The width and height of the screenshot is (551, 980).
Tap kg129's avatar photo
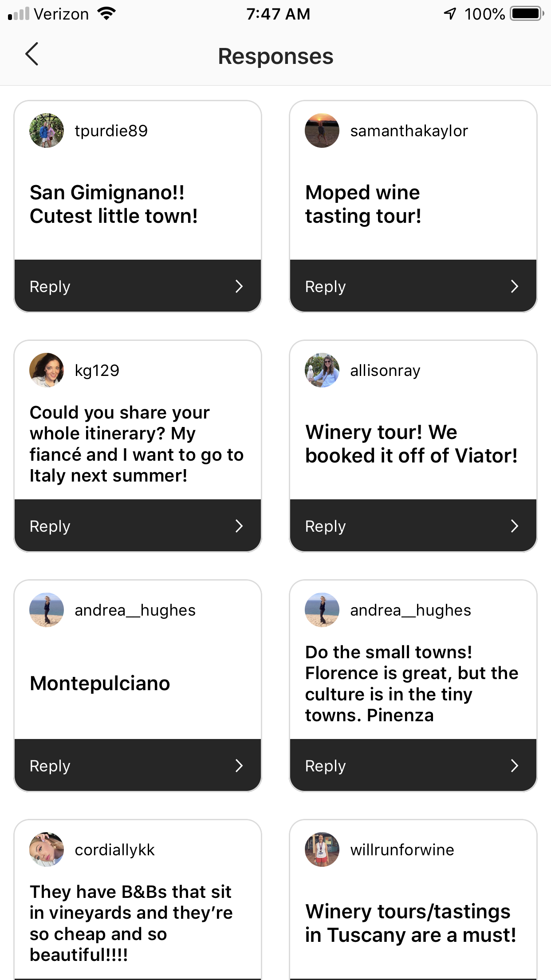[x=47, y=370]
